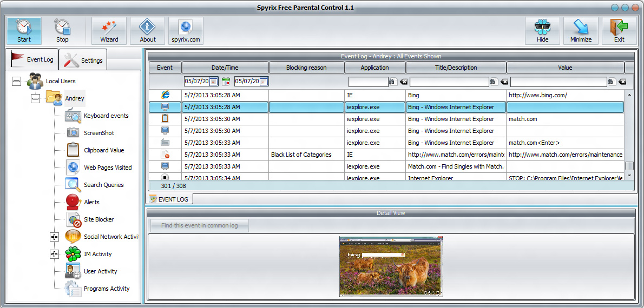
Task: Launch the setup Wizard
Action: coord(109,31)
